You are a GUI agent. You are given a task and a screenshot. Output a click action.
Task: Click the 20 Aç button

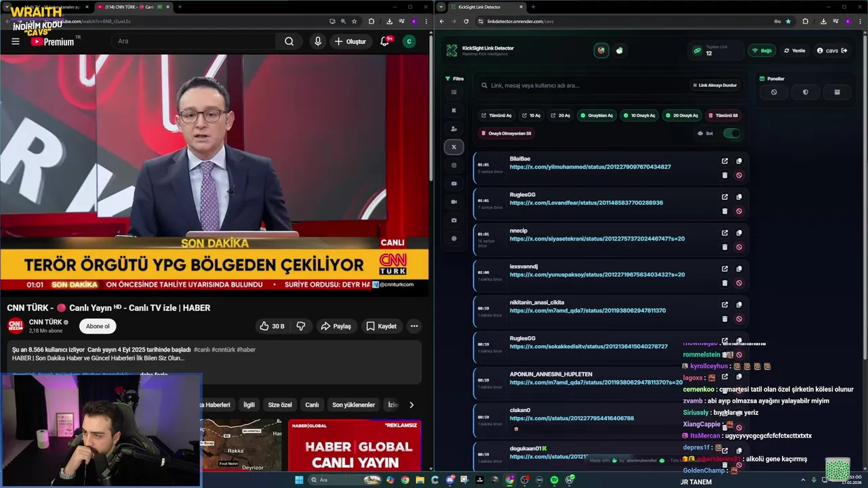560,115
